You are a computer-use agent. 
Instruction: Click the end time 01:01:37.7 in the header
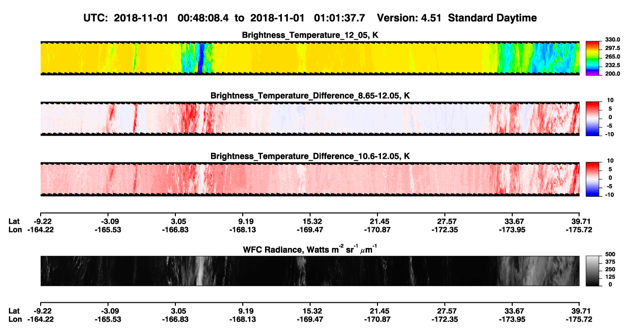point(339,18)
